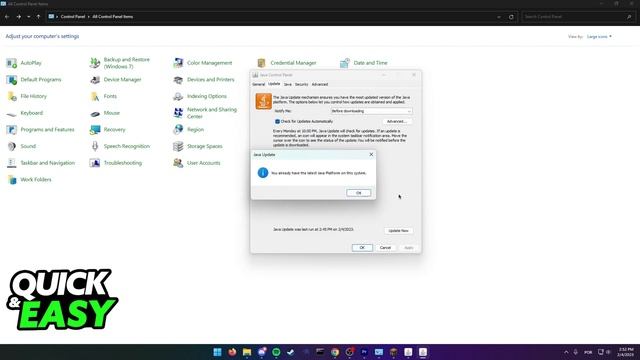The width and height of the screenshot is (640, 360).
Task: Click Control Panel in the breadcrumb path
Action: (x=73, y=17)
